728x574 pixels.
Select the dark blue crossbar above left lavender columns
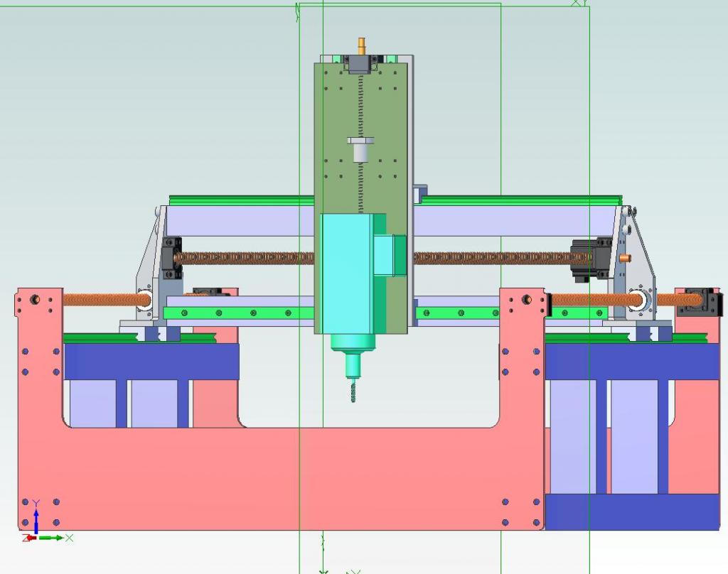pyautogui.click(x=152, y=362)
